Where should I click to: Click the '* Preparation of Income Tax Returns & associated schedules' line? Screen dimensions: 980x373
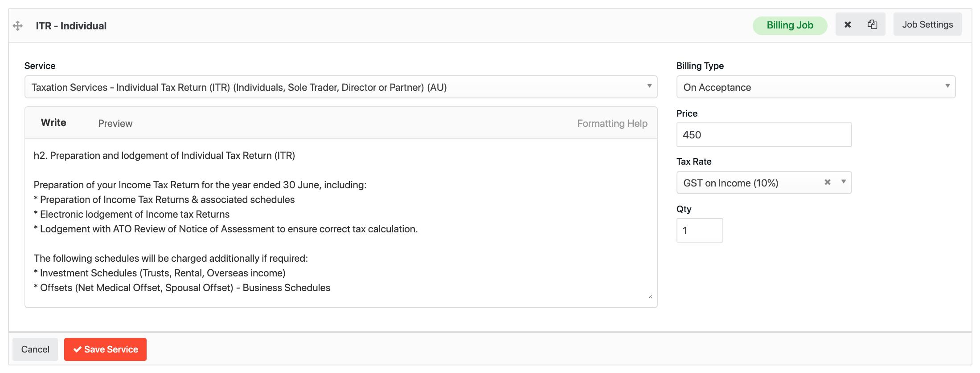(x=164, y=200)
